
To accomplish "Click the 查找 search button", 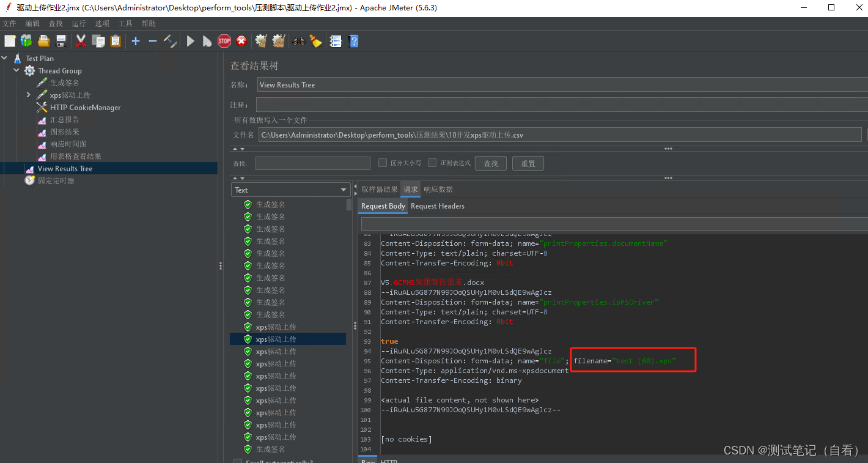I will (491, 163).
